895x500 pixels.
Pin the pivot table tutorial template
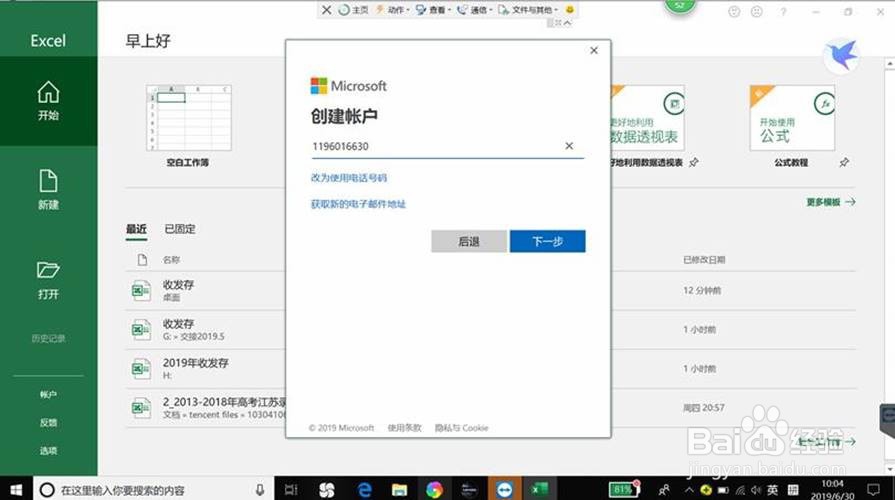pyautogui.click(x=694, y=163)
